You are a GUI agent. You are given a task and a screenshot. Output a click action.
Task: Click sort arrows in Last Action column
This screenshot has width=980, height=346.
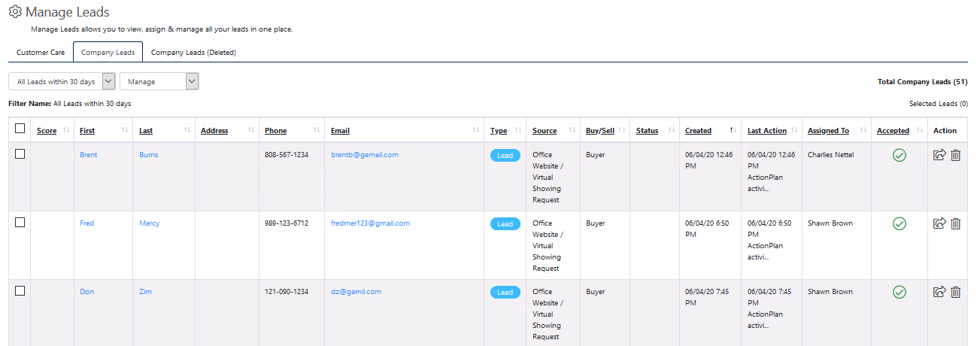pos(794,131)
